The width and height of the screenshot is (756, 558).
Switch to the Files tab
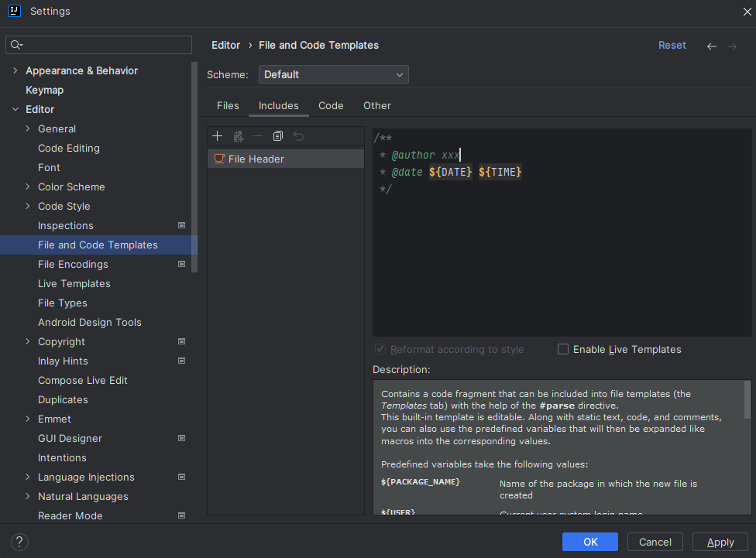click(228, 105)
